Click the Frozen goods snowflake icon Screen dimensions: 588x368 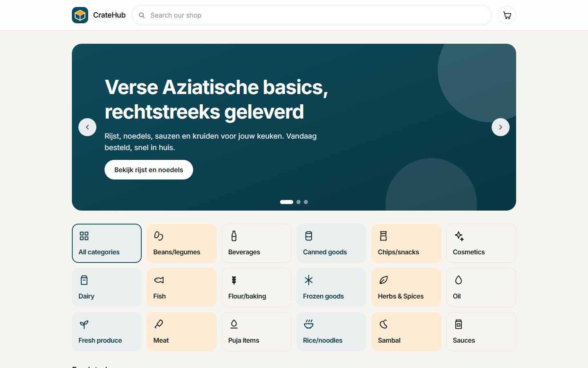[x=309, y=280]
